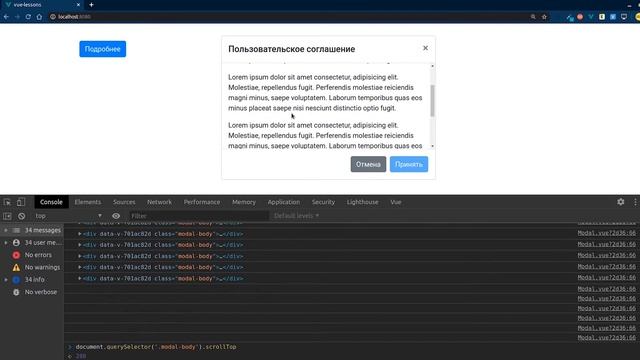Switch to the Console tab

[51, 202]
